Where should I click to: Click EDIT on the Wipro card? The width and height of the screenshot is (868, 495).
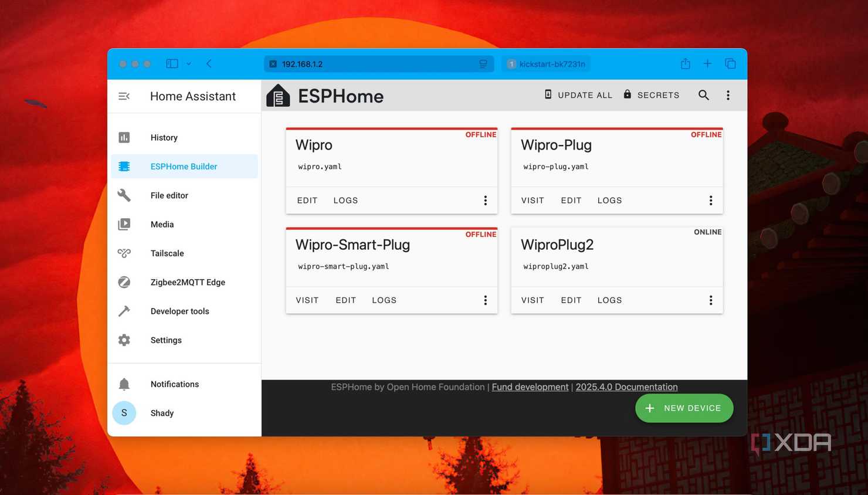307,201
